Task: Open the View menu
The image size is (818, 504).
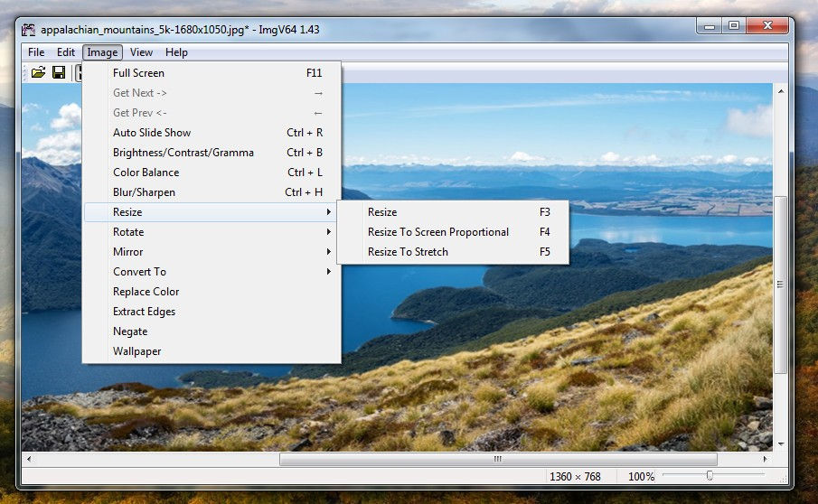Action: 141,52
